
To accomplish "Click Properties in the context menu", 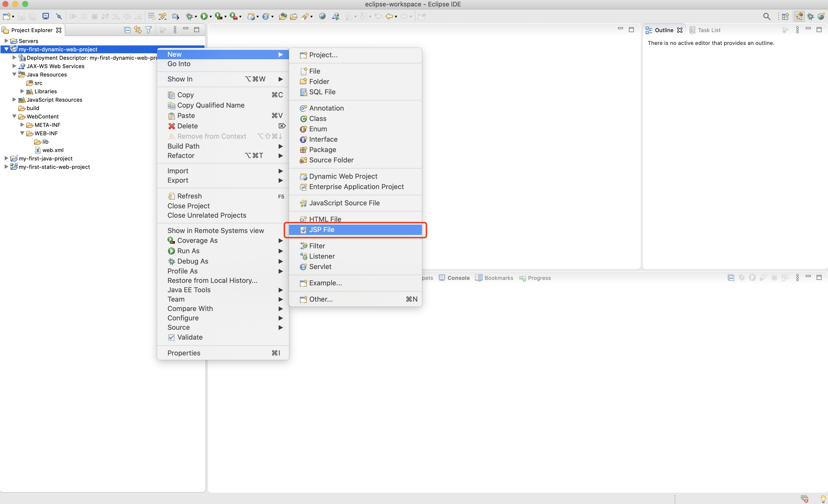I will coord(223,353).
